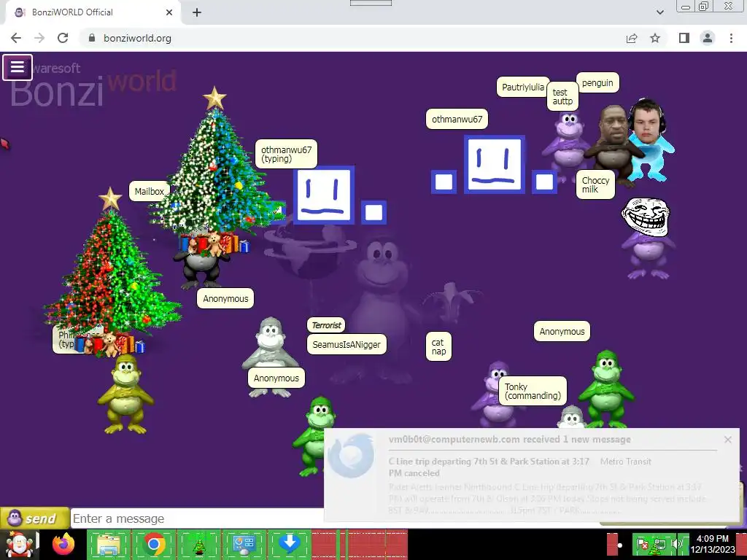The image size is (747, 560).
Task: Click the Anonymous label above the right green Bonzi
Action: click(562, 332)
